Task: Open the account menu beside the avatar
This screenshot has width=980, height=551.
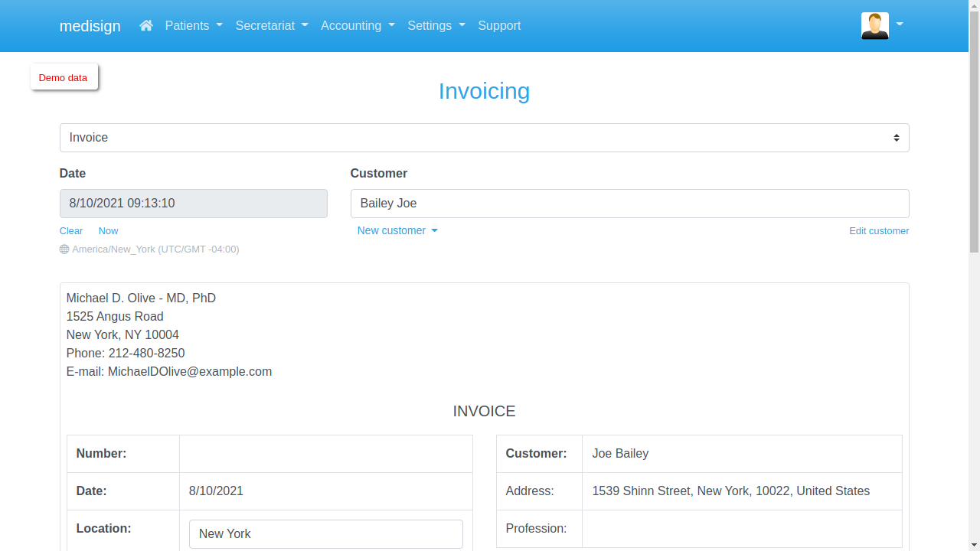Action: coord(899,25)
